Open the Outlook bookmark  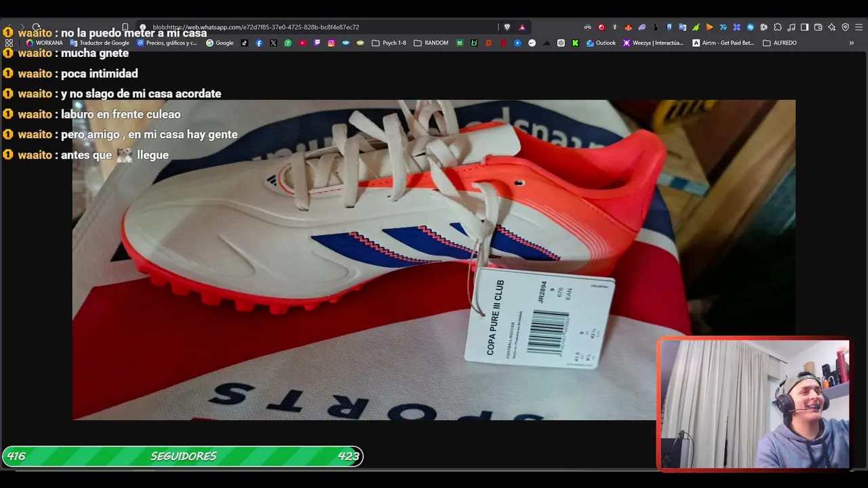pos(601,43)
